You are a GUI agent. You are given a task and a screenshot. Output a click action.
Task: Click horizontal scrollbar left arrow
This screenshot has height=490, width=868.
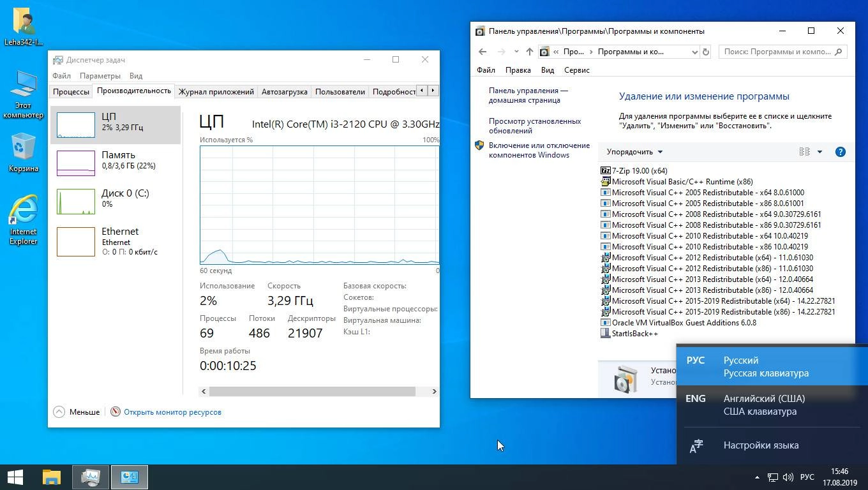pyautogui.click(x=204, y=391)
